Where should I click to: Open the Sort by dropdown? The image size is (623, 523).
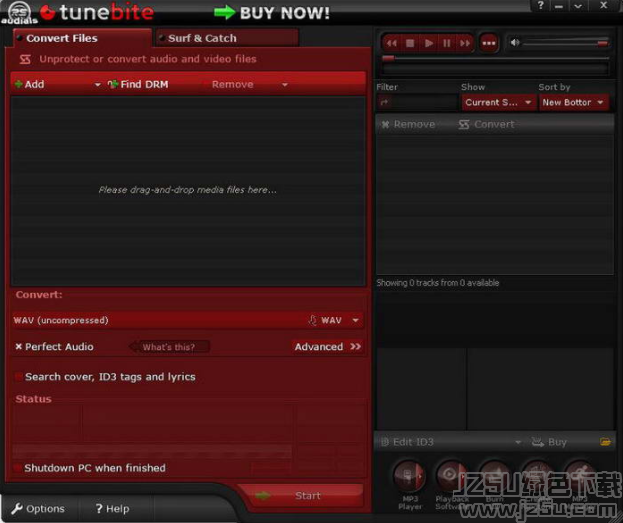(573, 103)
